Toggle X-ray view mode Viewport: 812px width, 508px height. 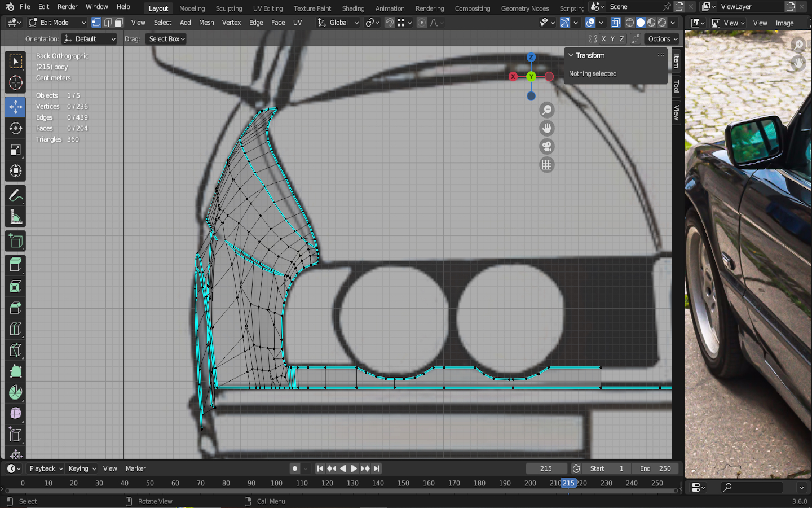click(x=616, y=23)
